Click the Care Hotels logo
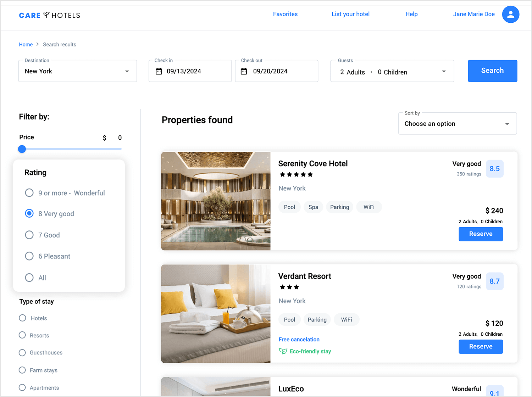 click(x=50, y=15)
